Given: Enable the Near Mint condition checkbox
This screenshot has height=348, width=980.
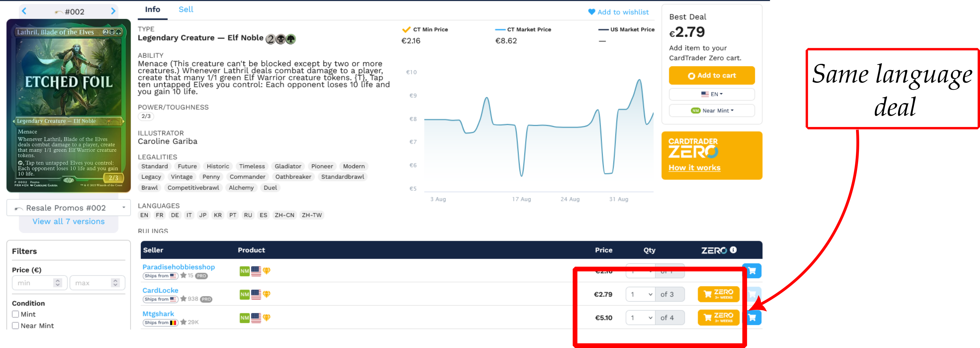Looking at the screenshot, I should (15, 325).
